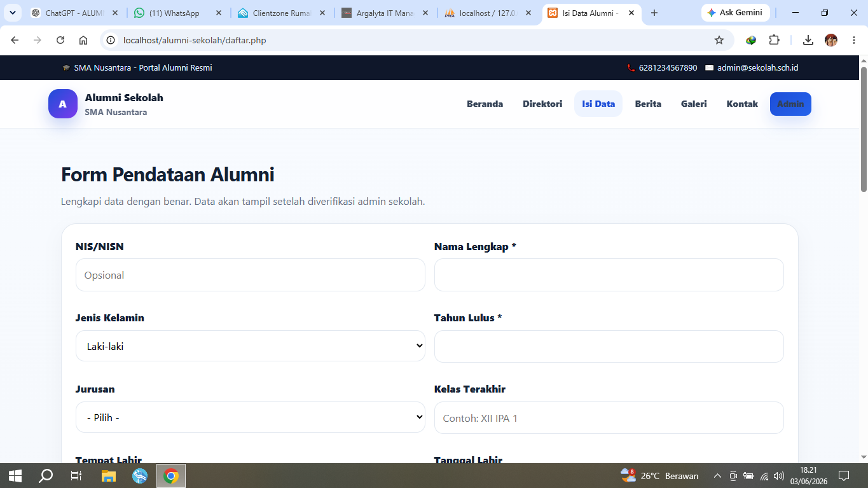The height and width of the screenshot is (488, 868).
Task: Close the WhatsApp tab
Action: (219, 13)
